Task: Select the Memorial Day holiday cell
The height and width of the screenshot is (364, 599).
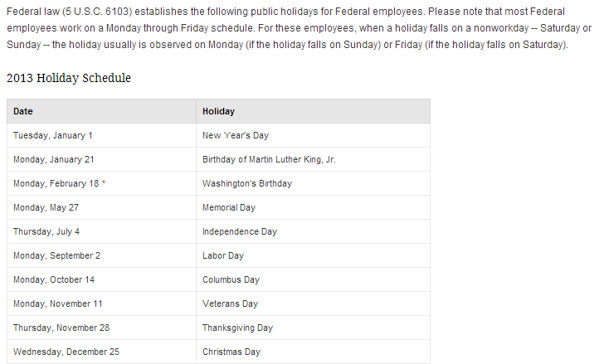Action: click(229, 207)
